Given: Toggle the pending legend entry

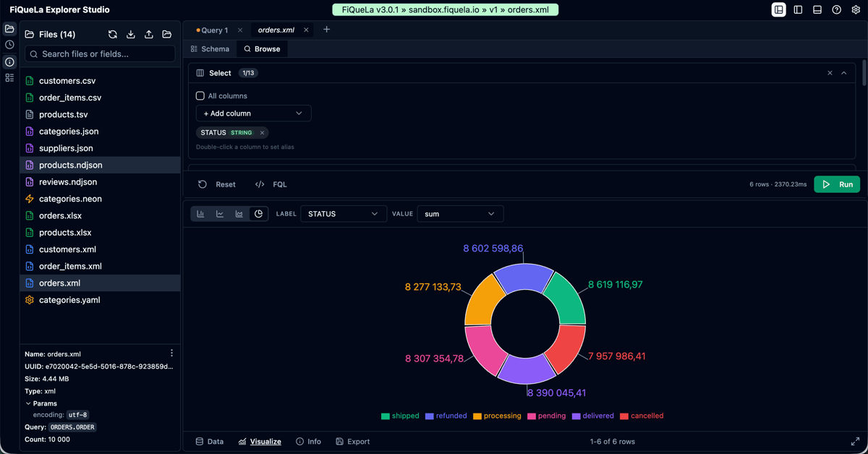Looking at the screenshot, I should point(547,416).
